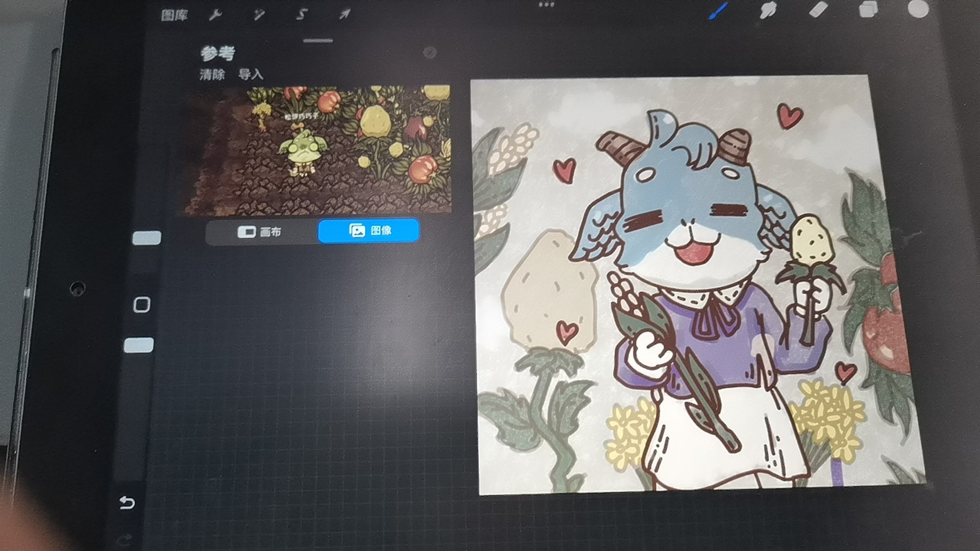Image resolution: width=980 pixels, height=551 pixels.
Task: Switch reference to 图像 image mode
Action: (369, 231)
